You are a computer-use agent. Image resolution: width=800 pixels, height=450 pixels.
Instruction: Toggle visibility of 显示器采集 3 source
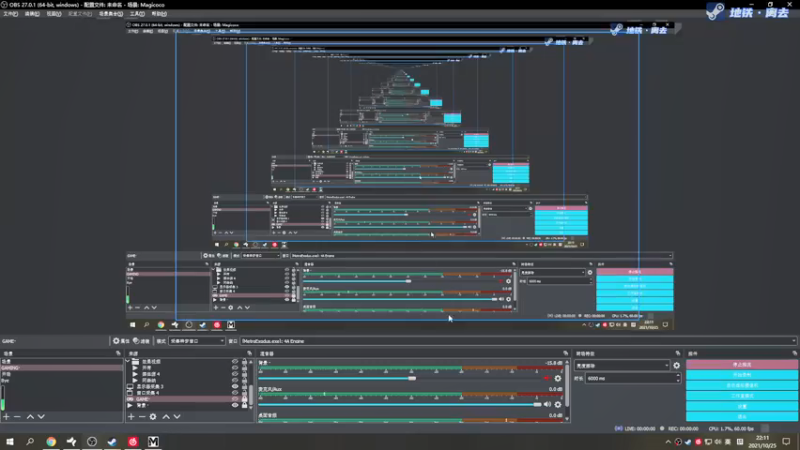[235, 387]
